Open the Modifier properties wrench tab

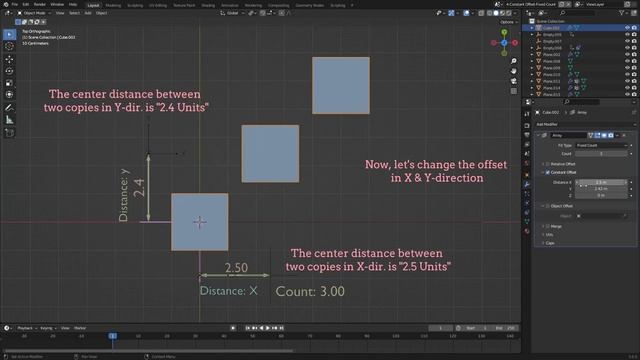527,184
